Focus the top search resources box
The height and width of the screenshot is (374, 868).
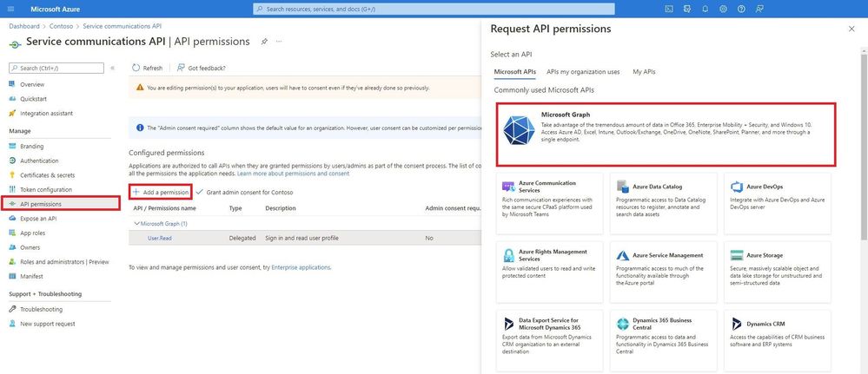[x=434, y=9]
